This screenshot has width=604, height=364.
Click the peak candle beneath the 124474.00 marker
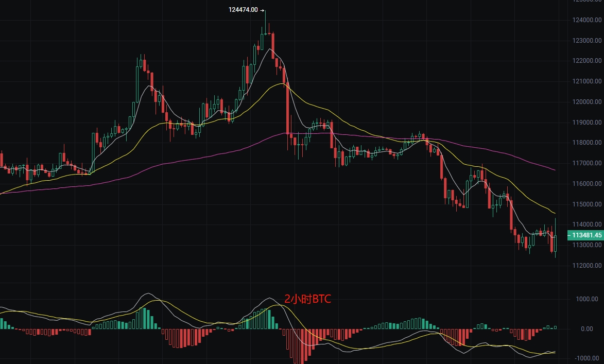[265, 22]
